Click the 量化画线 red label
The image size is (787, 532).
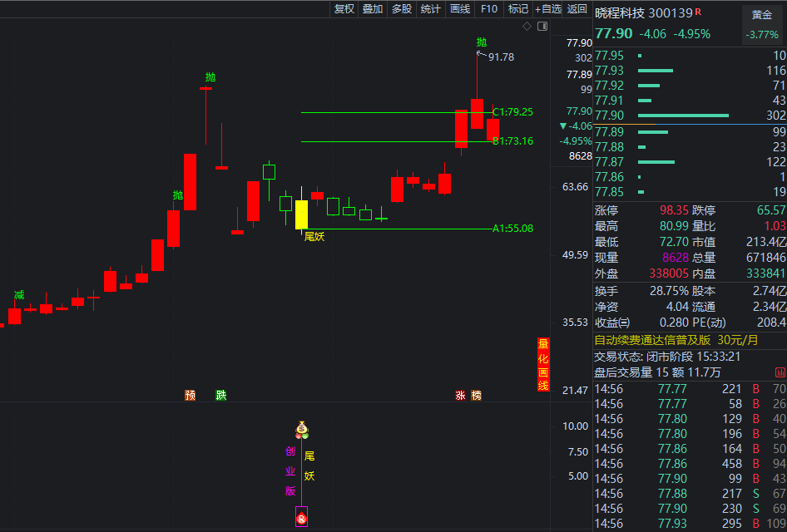pos(543,364)
